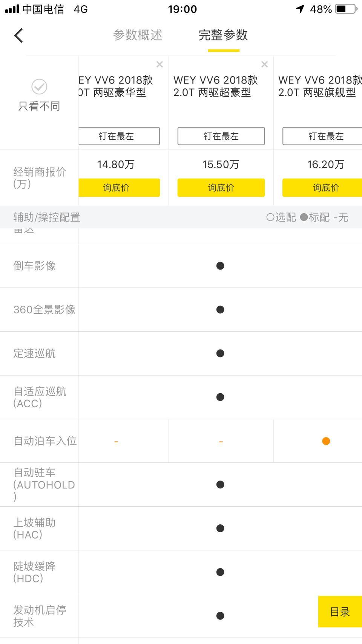This screenshot has width=362, height=644.
Task: Ask lowest price for the 15.50万 model
Action: (221, 188)
